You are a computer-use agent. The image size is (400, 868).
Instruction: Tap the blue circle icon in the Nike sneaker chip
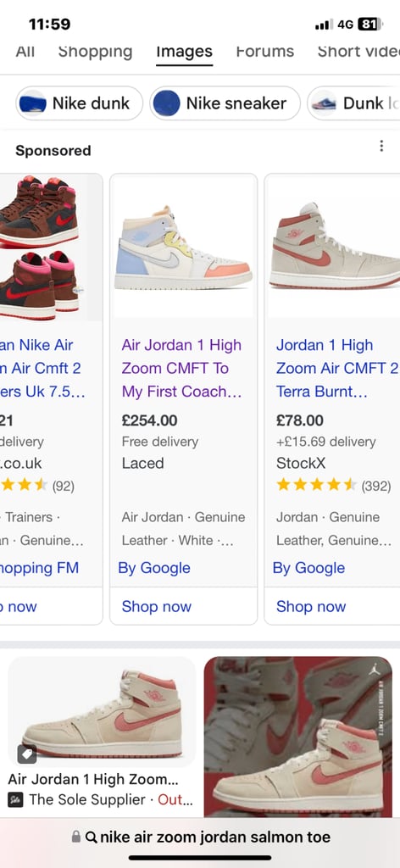pyautogui.click(x=166, y=103)
